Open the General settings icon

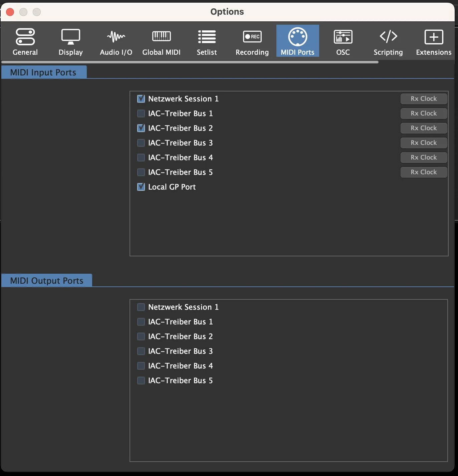click(25, 41)
